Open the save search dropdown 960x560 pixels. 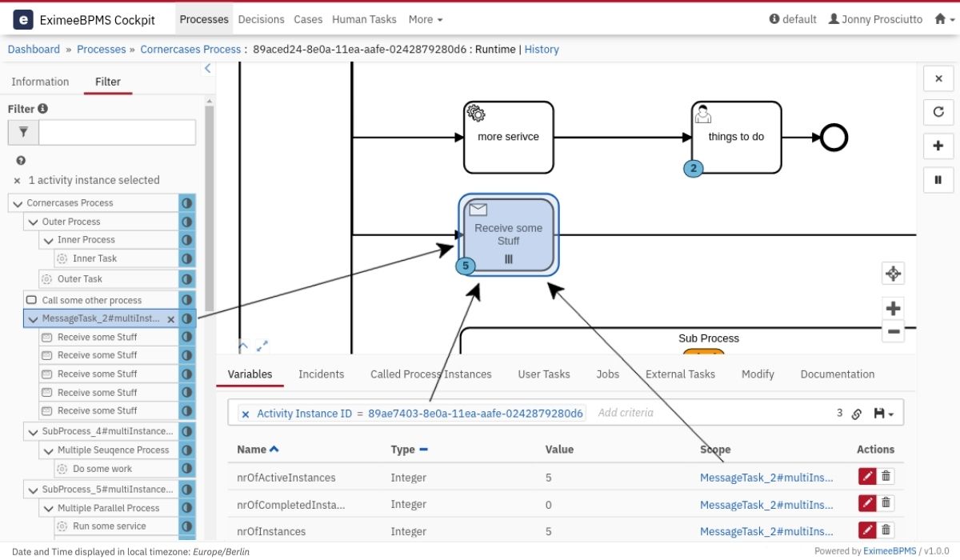point(883,414)
